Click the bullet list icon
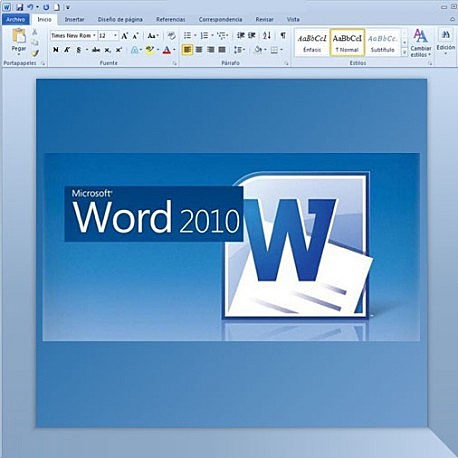 pyautogui.click(x=187, y=35)
